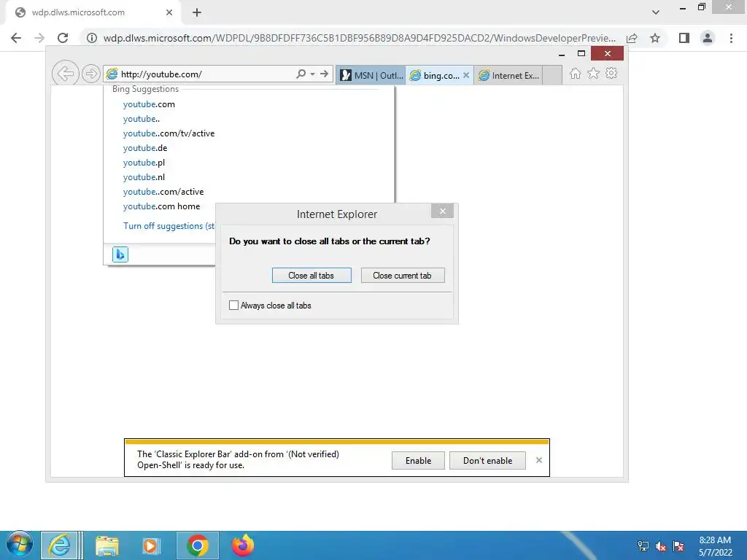Select youtube.de suggestion
The width and height of the screenshot is (747, 560).
click(x=145, y=148)
